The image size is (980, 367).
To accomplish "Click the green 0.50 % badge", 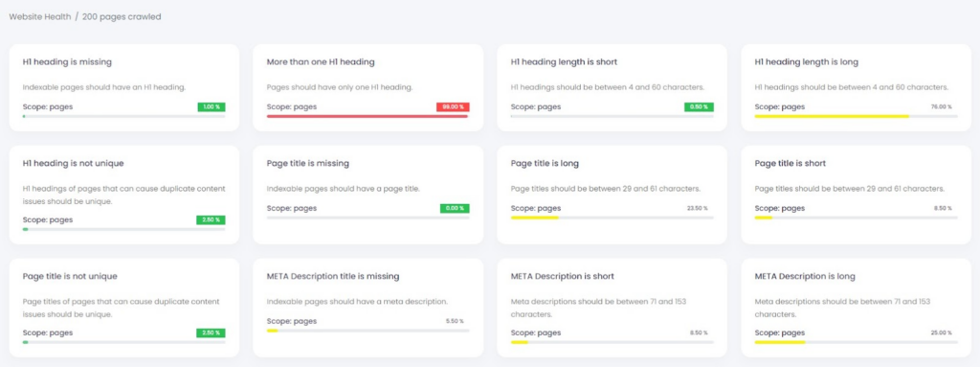I will (699, 107).
